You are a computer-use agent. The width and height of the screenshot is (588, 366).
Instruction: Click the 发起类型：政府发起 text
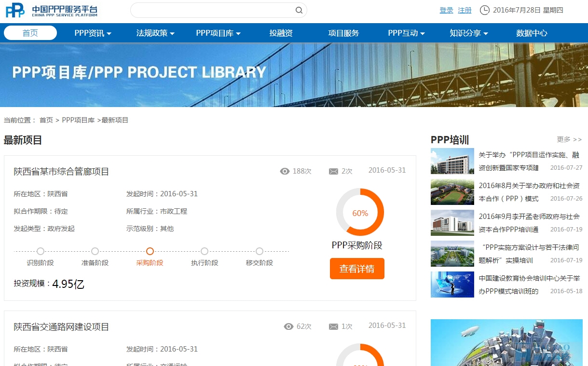44,229
